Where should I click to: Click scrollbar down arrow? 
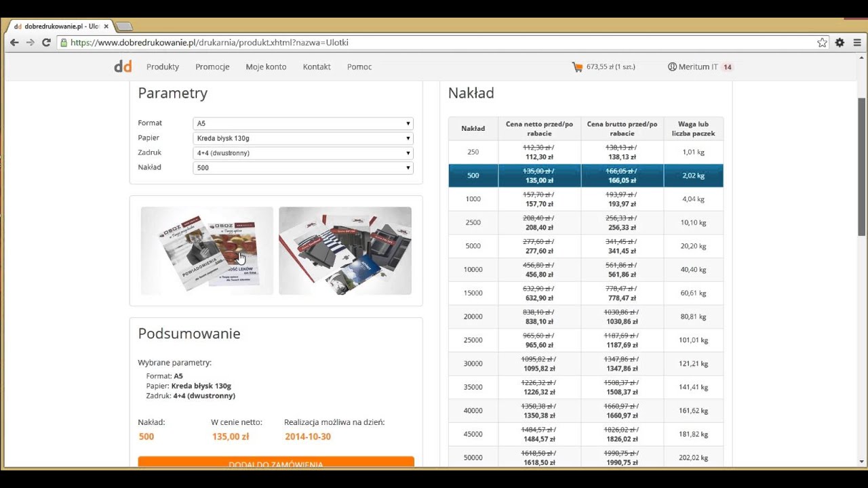[x=863, y=462]
